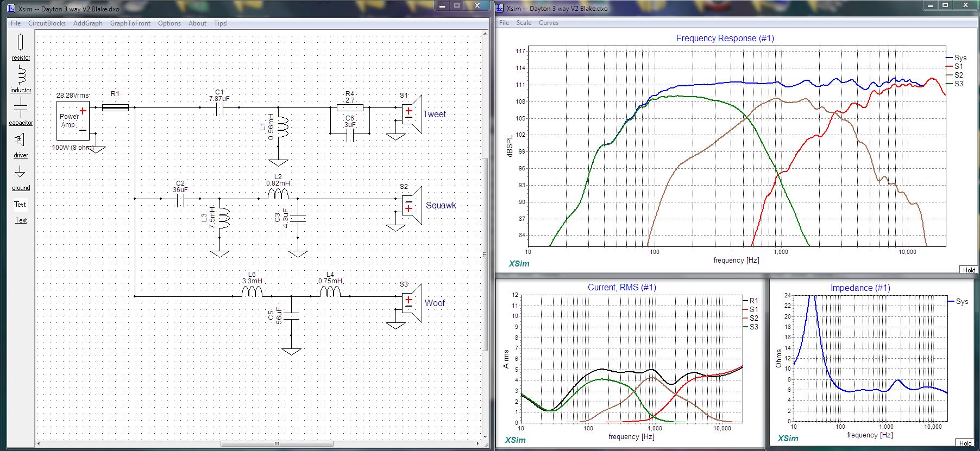Select the ground component tool
This screenshot has height=451, width=980.
click(21, 178)
